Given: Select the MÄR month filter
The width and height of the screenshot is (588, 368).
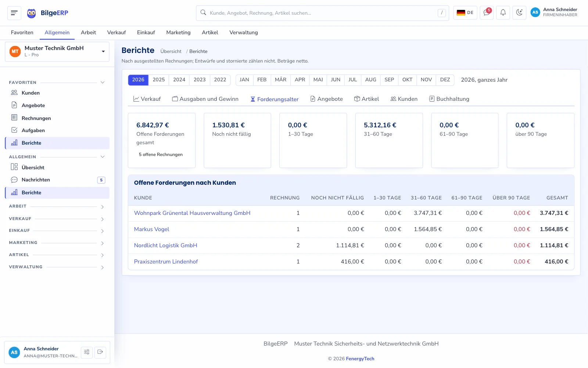Looking at the screenshot, I should click(x=280, y=80).
